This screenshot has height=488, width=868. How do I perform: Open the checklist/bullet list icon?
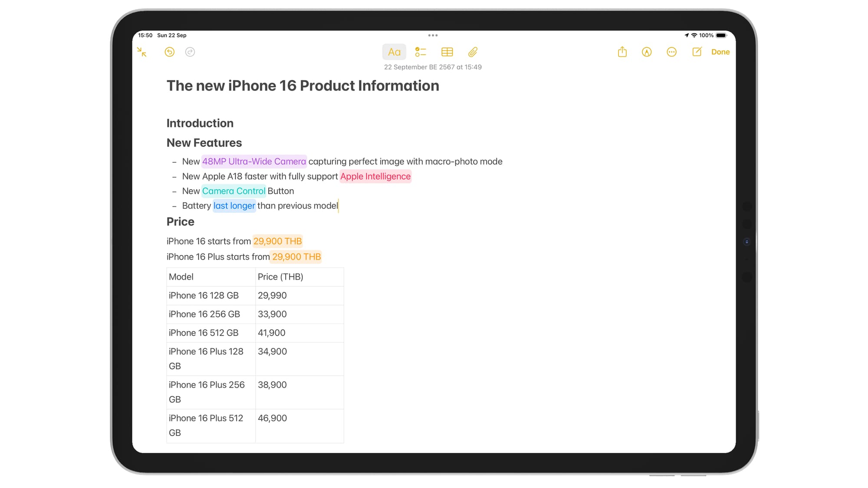click(420, 52)
